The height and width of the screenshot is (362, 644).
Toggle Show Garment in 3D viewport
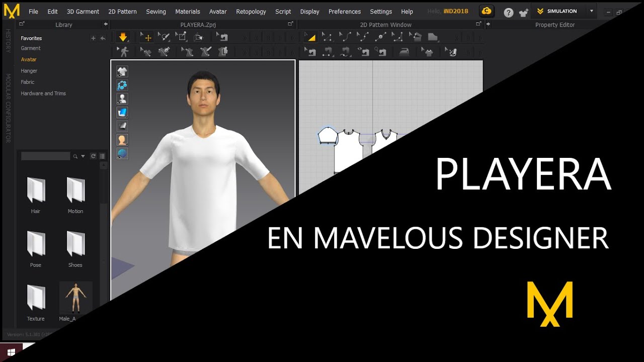tap(122, 71)
